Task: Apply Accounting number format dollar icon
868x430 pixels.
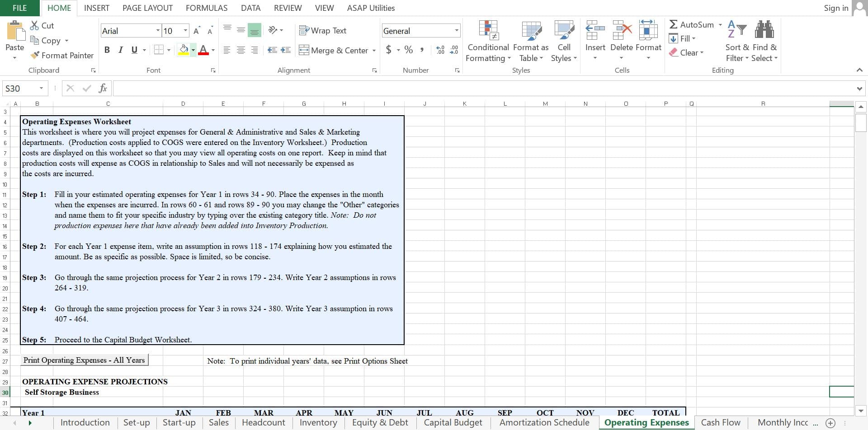Action: (x=389, y=50)
